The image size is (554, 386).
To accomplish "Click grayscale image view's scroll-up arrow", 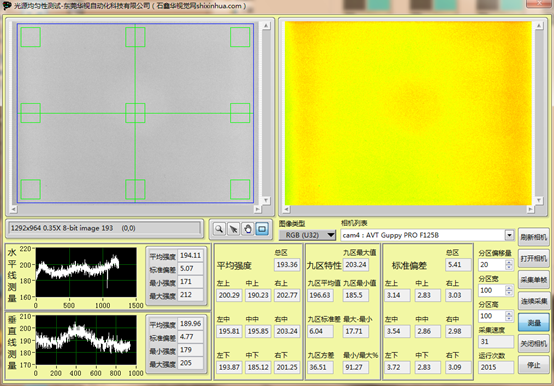I will click(x=266, y=26).
